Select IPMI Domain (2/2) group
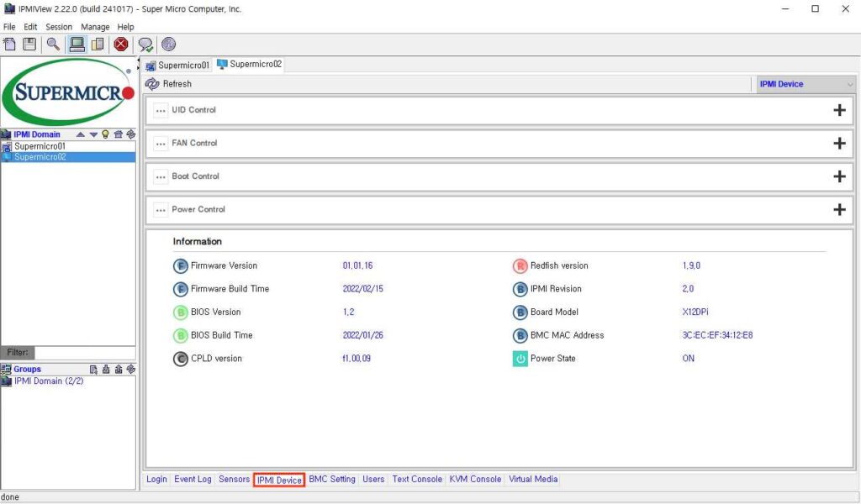The width and height of the screenshot is (861, 504). point(49,381)
